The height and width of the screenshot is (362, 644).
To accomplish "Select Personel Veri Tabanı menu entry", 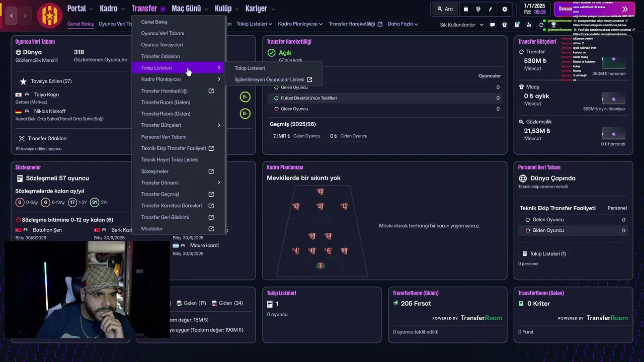I will click(164, 137).
